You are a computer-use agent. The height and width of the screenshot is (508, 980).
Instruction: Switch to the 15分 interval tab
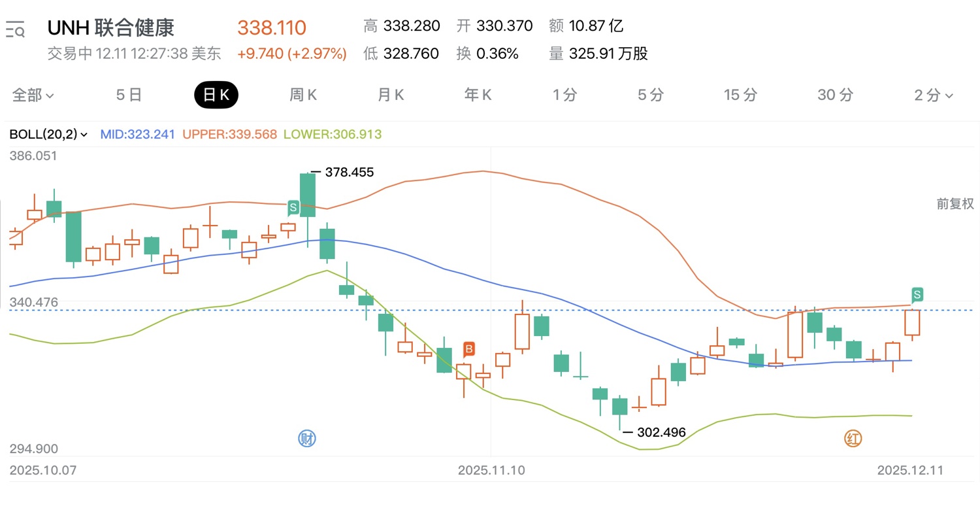[740, 95]
